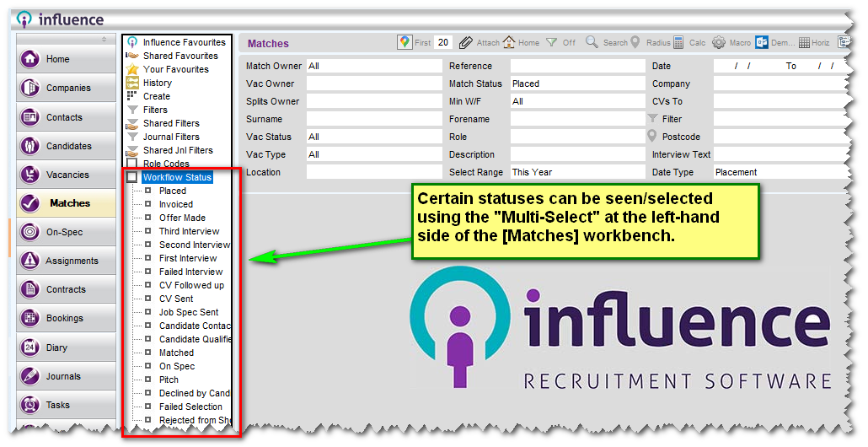
Task: Open Bookings in left navigation
Action: point(66,318)
